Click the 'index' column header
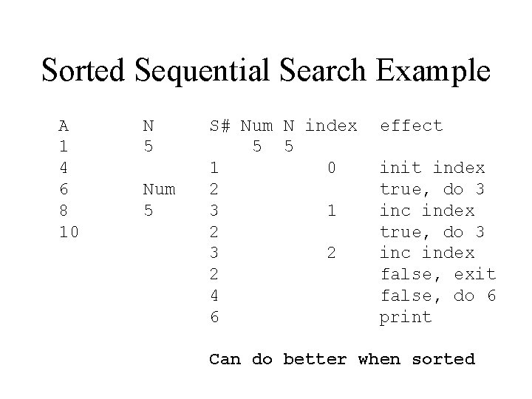Viewport: 532px width, 399px height. [x=331, y=126]
